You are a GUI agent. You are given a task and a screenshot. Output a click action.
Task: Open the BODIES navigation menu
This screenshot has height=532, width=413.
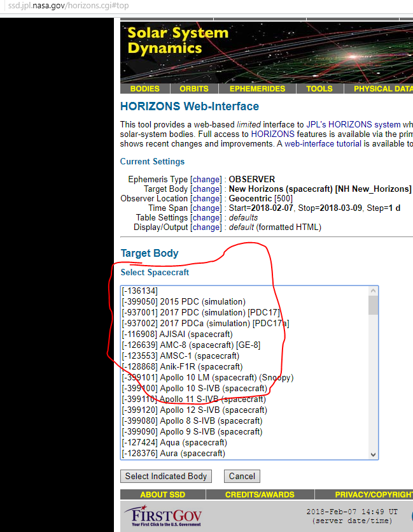click(144, 89)
